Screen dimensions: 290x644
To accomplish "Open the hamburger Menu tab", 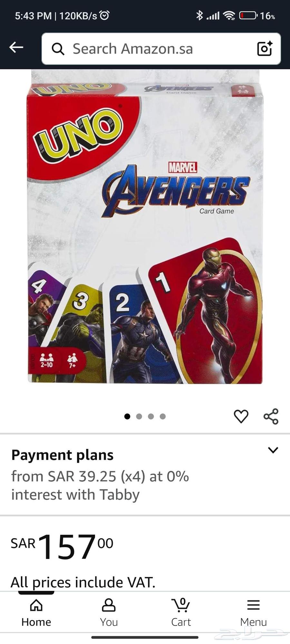I will coord(253,612).
